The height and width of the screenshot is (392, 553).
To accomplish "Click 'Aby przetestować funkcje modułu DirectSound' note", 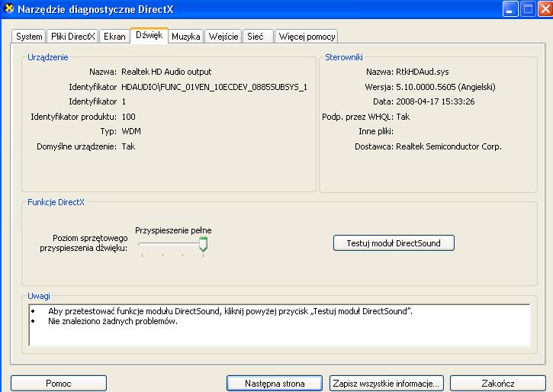I will pos(230,311).
